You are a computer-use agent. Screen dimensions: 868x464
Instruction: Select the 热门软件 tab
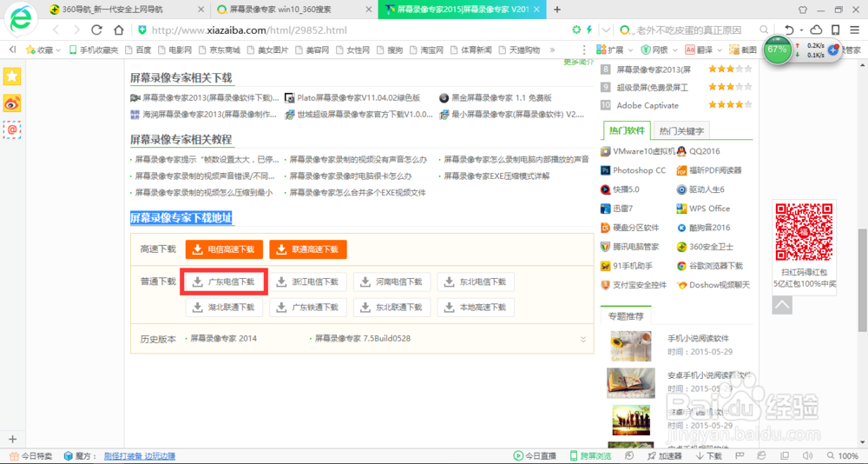627,131
